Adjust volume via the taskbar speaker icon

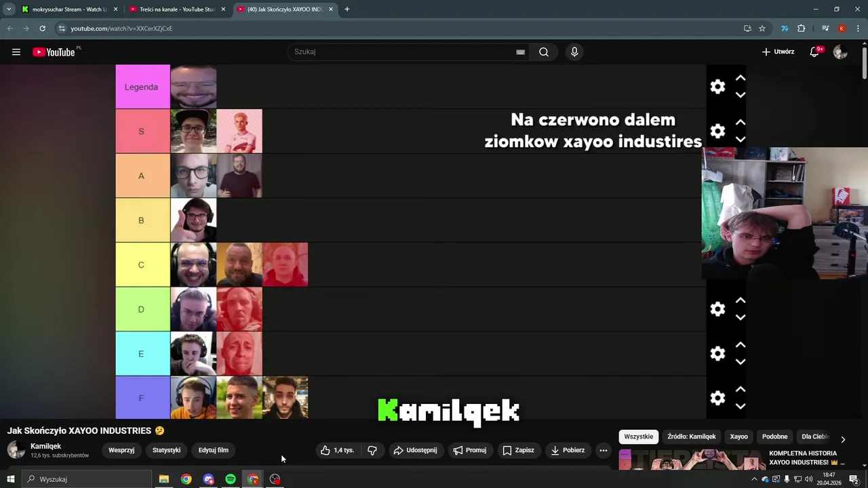(808, 479)
